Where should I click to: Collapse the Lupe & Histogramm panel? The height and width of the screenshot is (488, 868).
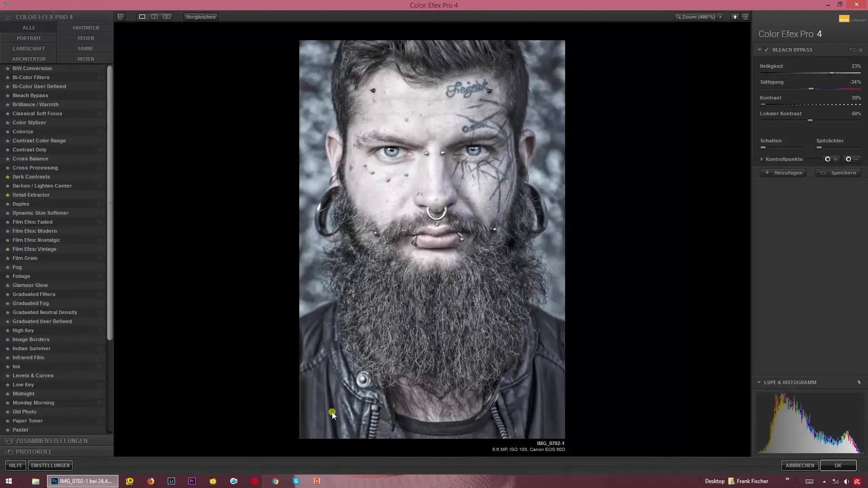coord(759,382)
